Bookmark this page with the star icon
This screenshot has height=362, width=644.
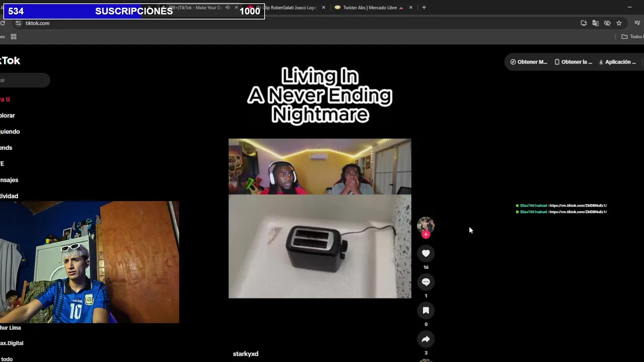(619, 23)
